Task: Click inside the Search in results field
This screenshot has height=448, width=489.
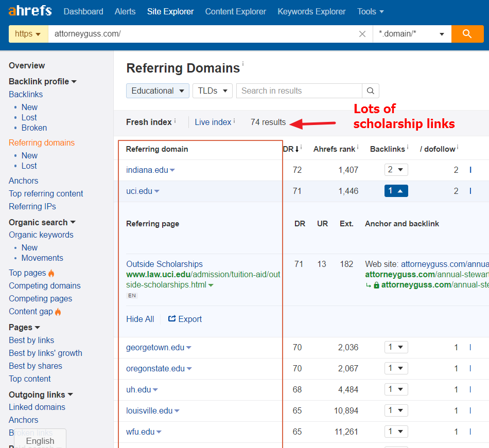Action: pyautogui.click(x=299, y=91)
